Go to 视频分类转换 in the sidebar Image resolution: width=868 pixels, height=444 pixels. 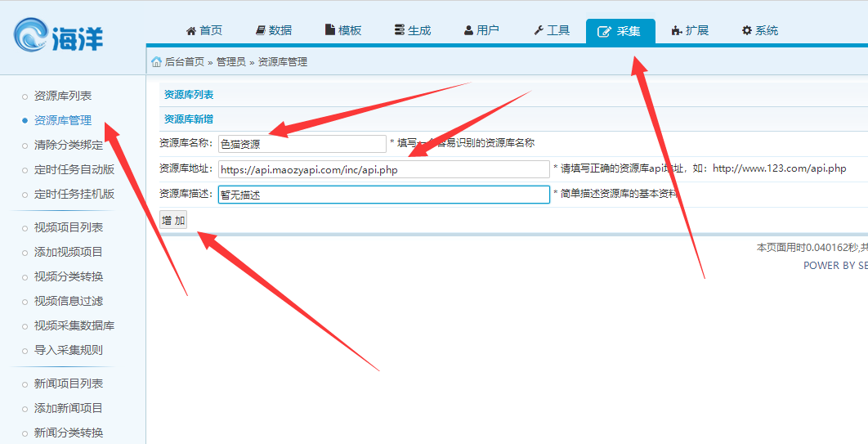pos(69,276)
